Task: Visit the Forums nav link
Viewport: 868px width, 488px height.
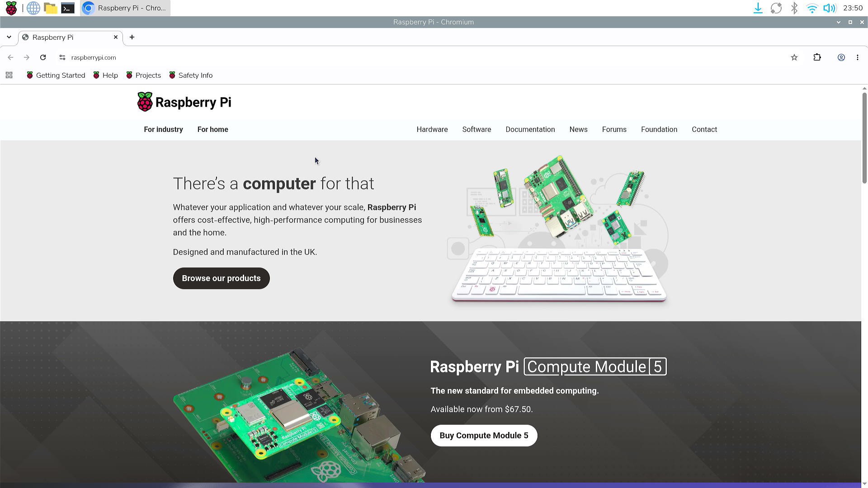Action: click(x=614, y=130)
